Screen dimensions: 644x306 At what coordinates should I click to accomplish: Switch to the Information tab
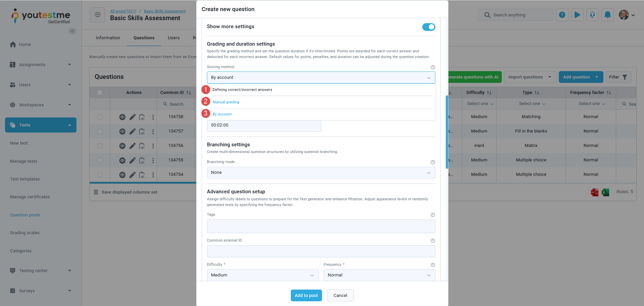108,38
